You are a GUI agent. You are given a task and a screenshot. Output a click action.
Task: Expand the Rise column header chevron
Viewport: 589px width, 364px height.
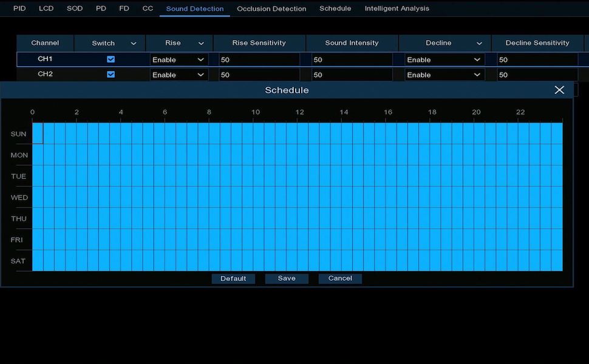click(x=201, y=44)
